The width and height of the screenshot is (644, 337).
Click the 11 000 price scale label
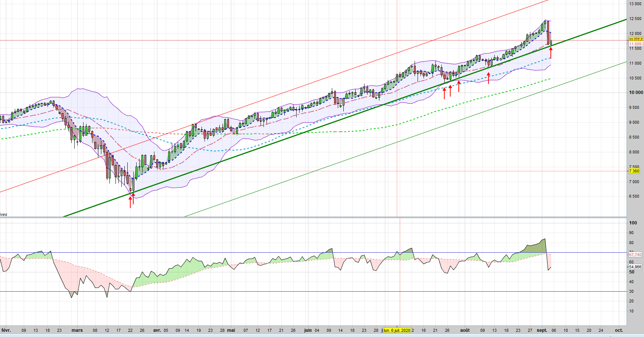tap(635, 63)
